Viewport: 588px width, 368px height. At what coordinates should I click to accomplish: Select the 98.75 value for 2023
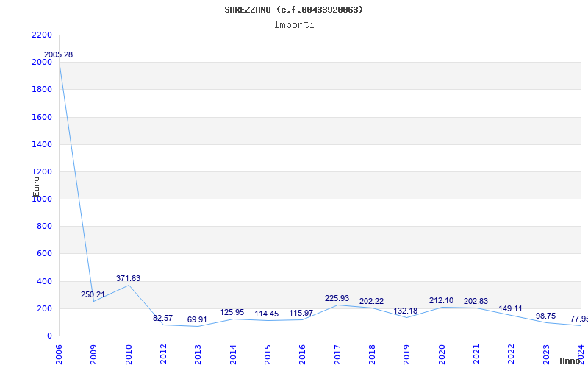(x=545, y=316)
